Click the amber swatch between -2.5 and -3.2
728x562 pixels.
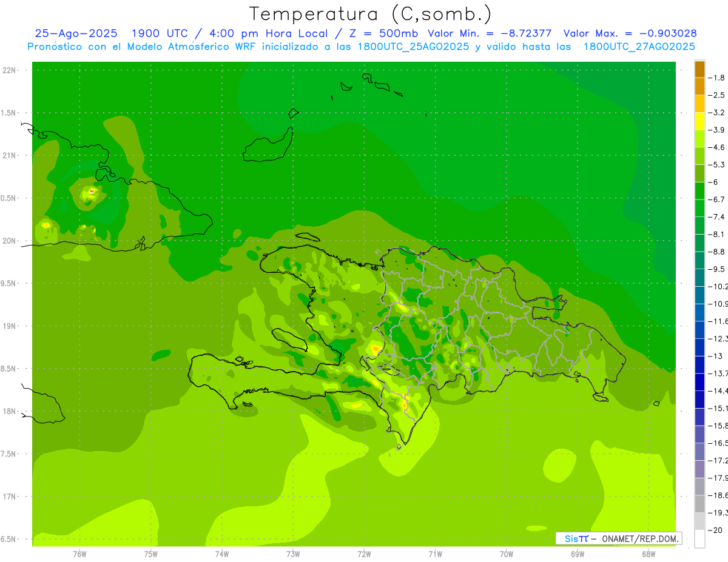(699, 104)
